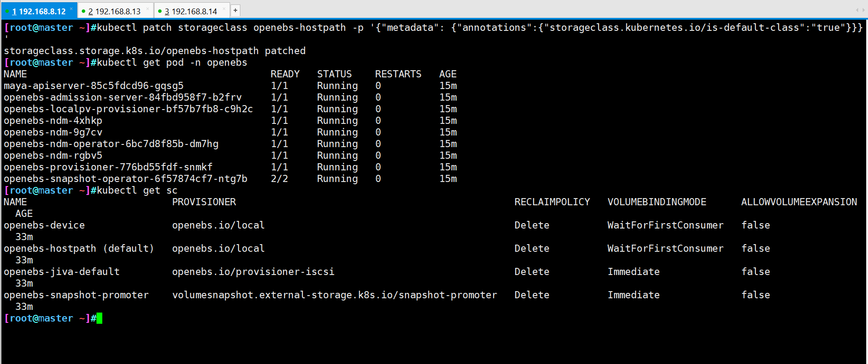Switch to the 192.168.8.13 session tab
The height and width of the screenshot is (364, 868).
pos(114,11)
